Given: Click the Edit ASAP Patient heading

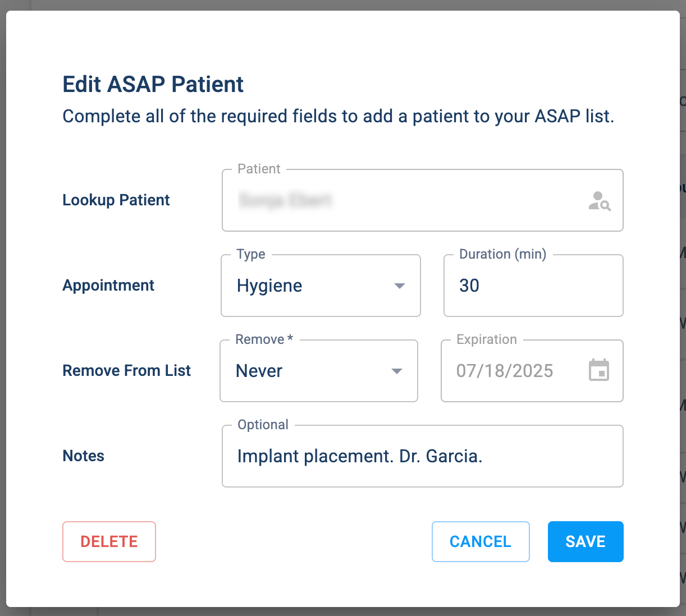Looking at the screenshot, I should [153, 85].
